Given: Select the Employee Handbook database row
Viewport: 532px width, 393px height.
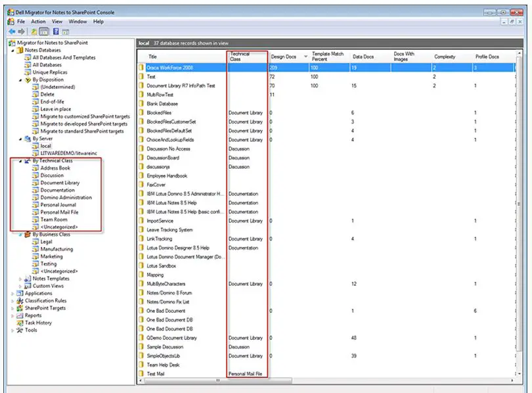Looking at the screenshot, I should click(326, 175).
